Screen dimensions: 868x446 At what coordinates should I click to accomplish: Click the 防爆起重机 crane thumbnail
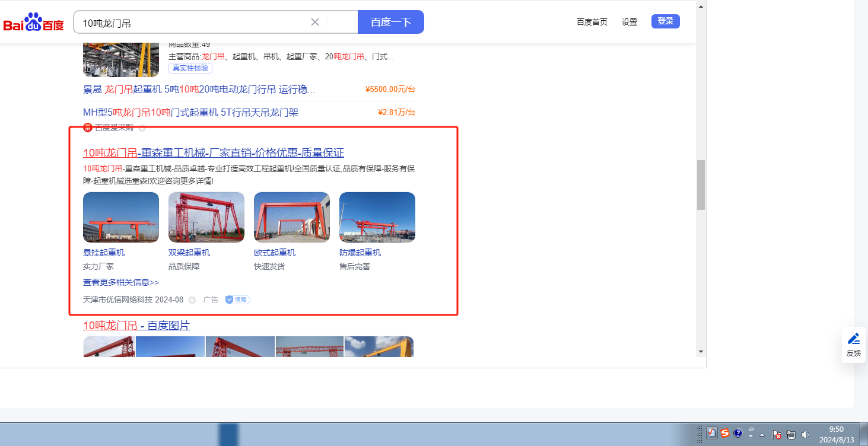click(x=377, y=217)
